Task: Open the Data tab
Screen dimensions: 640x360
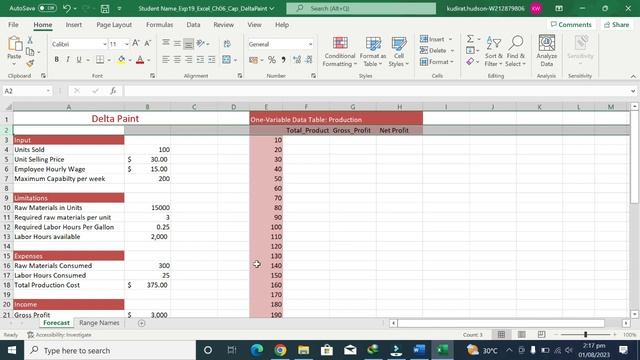Action: click(x=193, y=24)
